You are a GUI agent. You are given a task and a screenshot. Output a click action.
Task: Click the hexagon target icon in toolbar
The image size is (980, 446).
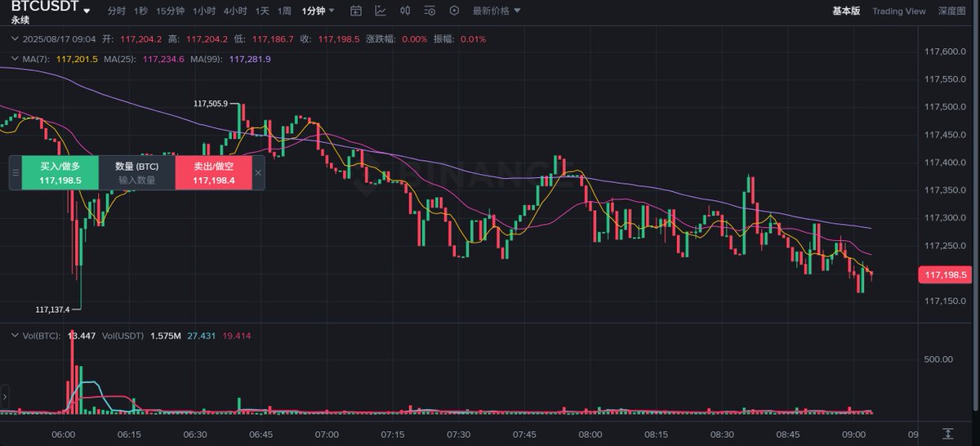(x=454, y=11)
